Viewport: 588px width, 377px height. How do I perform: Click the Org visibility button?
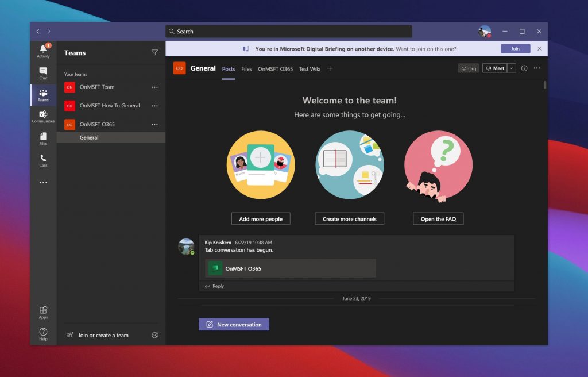469,68
